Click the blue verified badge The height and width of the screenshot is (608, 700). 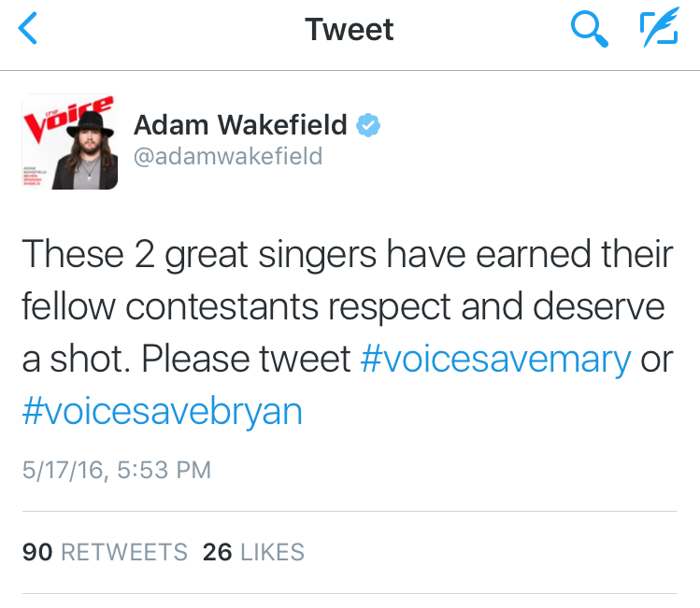coord(368,125)
